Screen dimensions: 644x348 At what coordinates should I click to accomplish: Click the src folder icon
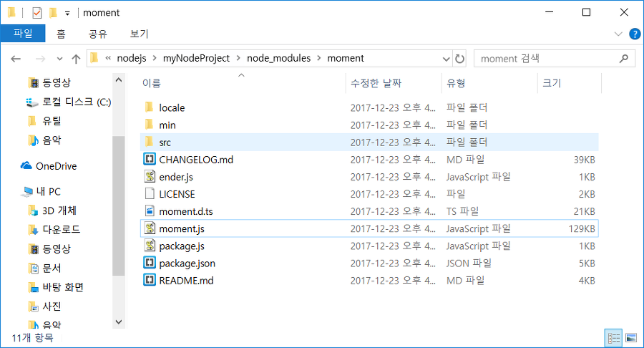[x=149, y=142]
